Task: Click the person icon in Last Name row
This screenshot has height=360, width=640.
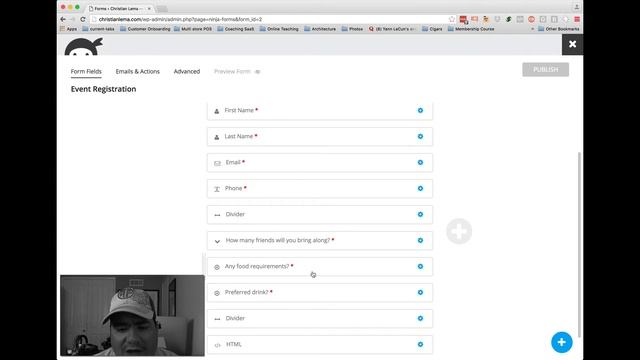Action: click(217, 137)
